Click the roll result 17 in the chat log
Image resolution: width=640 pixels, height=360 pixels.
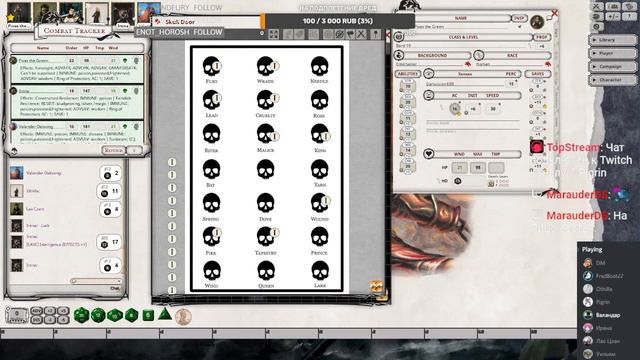coord(110,242)
